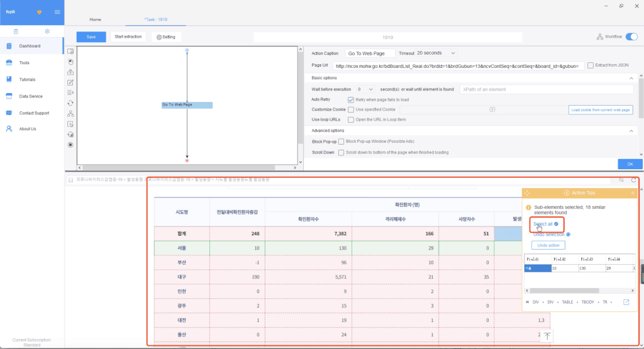Check Open the URL in Loop Item
Image resolution: width=644 pixels, height=349 pixels.
pos(351,120)
